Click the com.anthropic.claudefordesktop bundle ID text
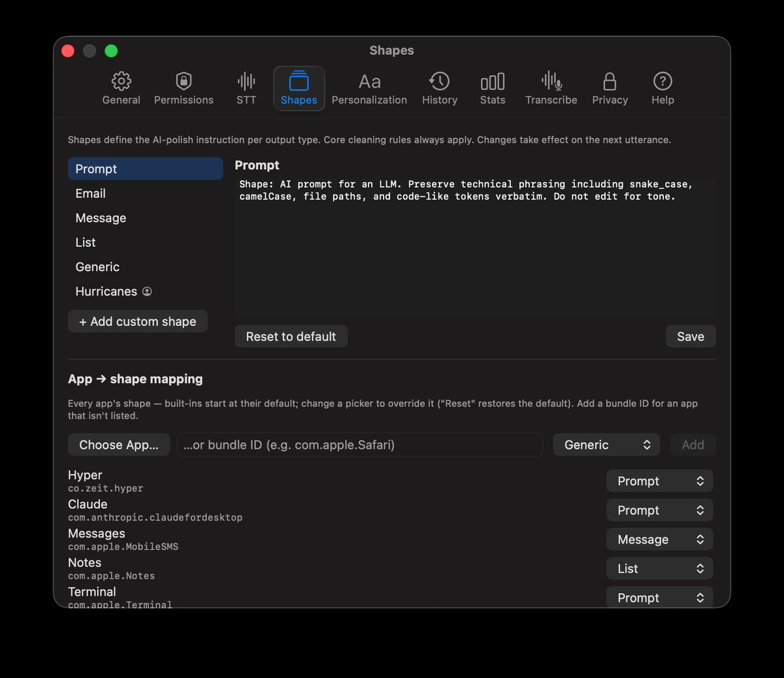Viewport: 784px width, 678px height. 155,517
